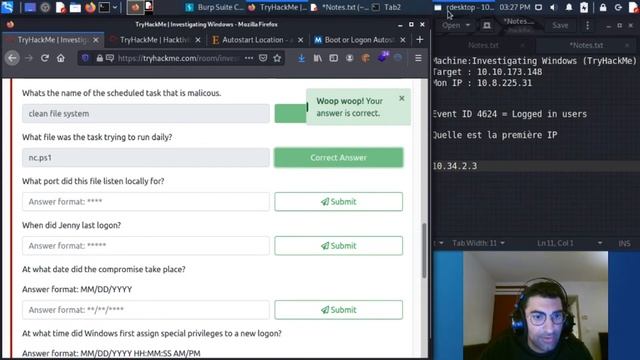Switch to rdesktop taskbar window
Image resolution: width=640 pixels, height=360 pixels.
pyautogui.click(x=464, y=7)
